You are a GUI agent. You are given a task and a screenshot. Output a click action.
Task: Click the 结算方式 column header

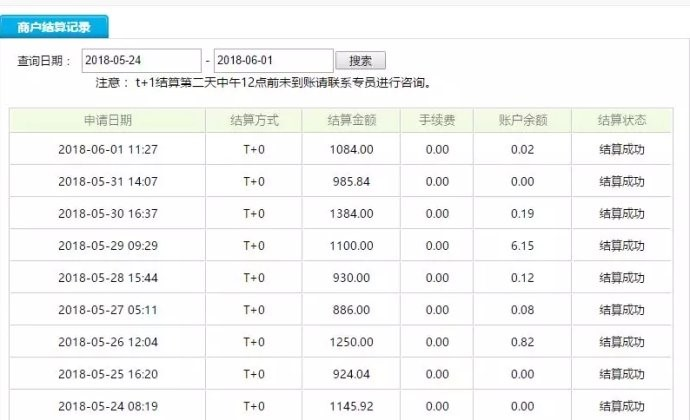point(254,120)
